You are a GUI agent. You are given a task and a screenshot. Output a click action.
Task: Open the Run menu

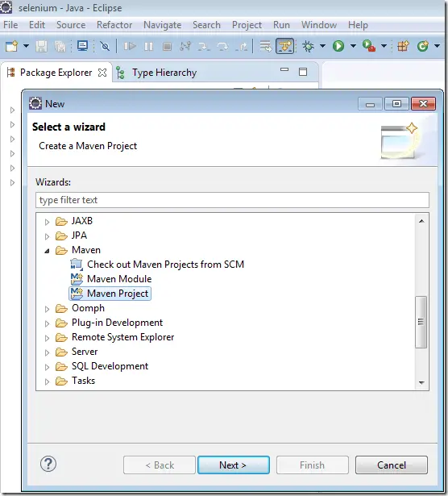tap(281, 25)
